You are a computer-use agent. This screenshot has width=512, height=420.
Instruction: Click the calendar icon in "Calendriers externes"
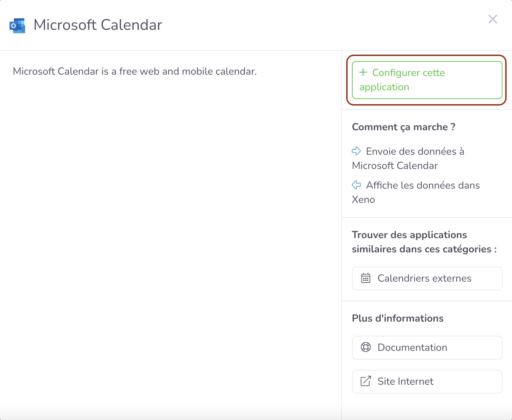click(x=366, y=278)
